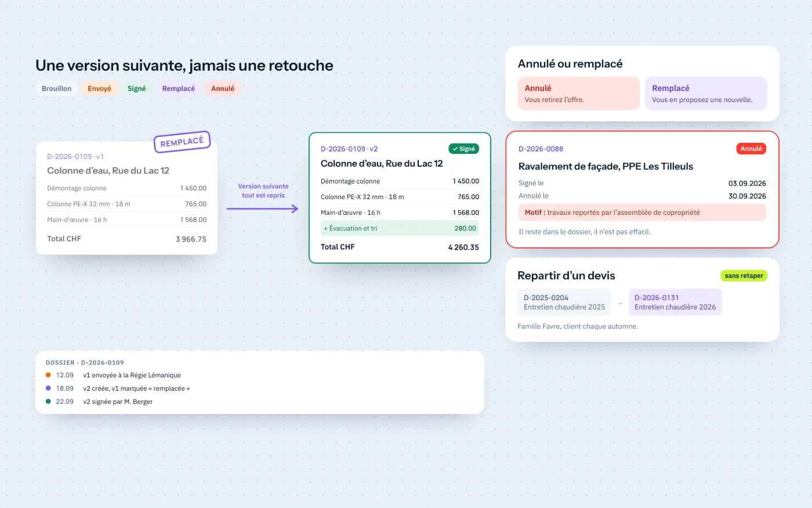Click the v2 total 4 260.35
This screenshot has height=508, width=812.
tap(463, 247)
